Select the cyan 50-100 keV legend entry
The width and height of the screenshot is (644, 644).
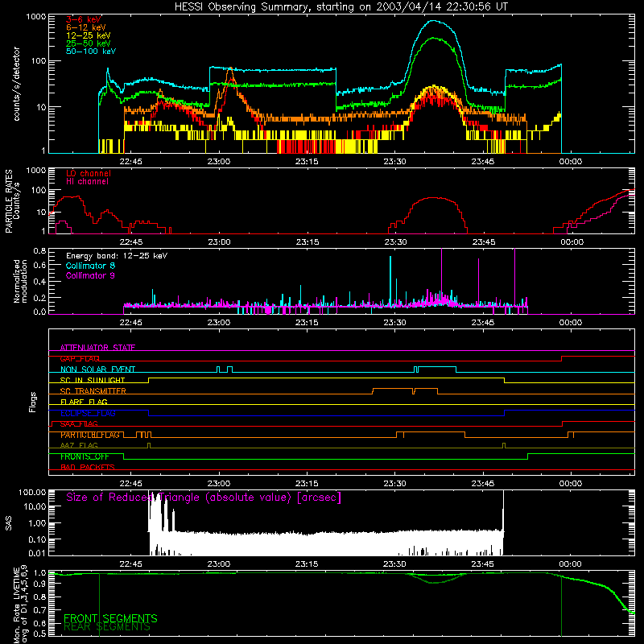91,52
